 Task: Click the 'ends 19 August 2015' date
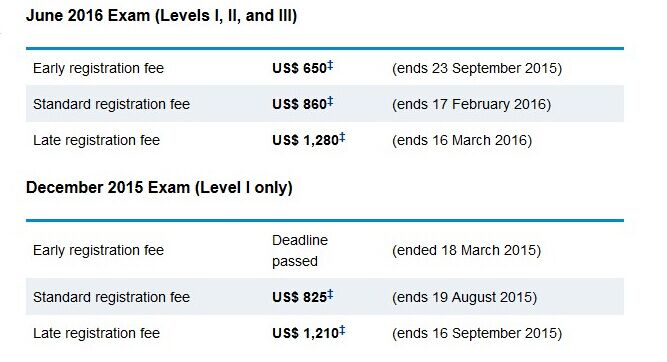[x=465, y=297]
